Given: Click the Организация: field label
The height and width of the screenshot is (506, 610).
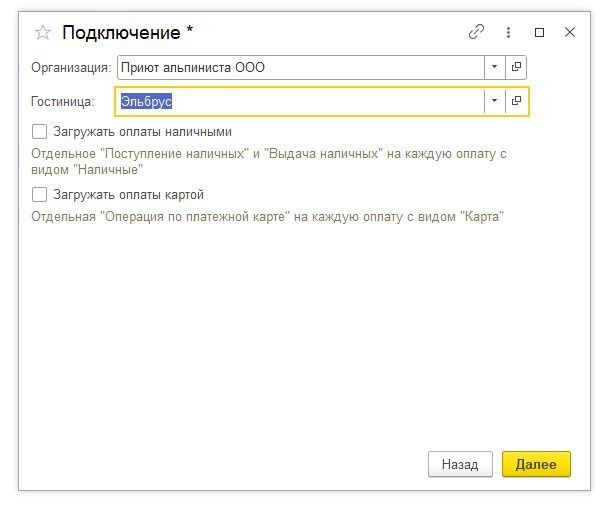Looking at the screenshot, I should pyautogui.click(x=71, y=67).
